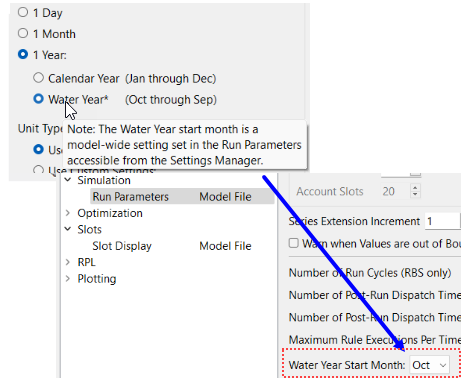Click the Series Extension Increment field
This screenshot has width=463, height=378.
(443, 221)
